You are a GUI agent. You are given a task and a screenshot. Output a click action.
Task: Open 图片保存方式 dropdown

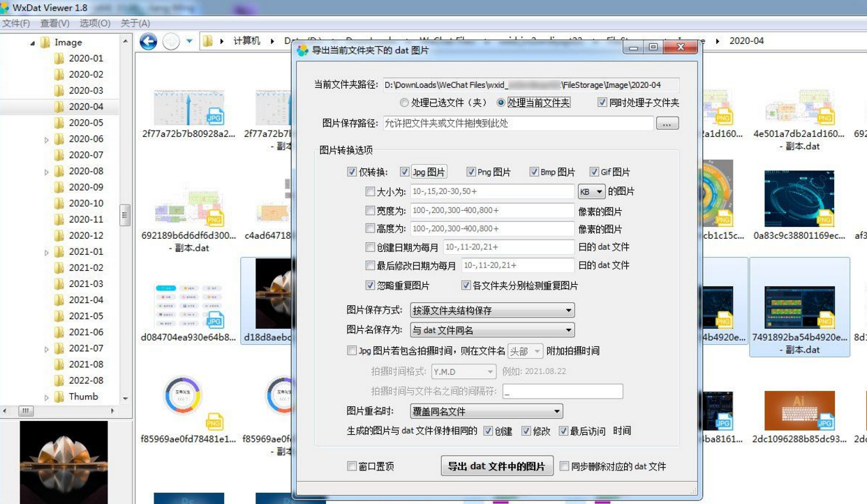pyautogui.click(x=492, y=310)
